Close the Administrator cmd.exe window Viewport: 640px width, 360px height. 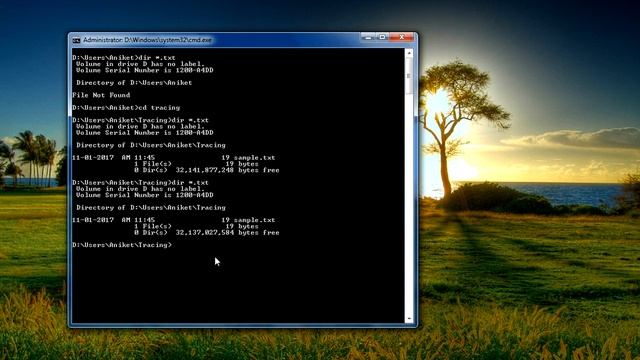pos(402,37)
